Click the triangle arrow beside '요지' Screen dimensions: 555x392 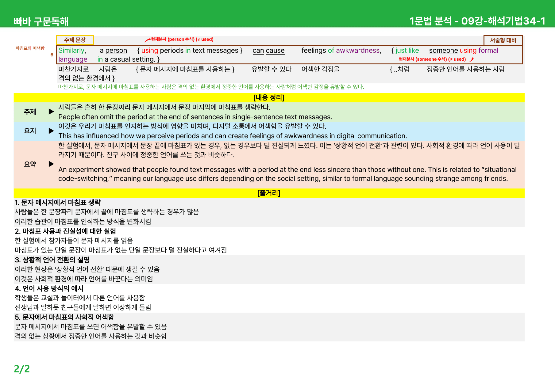pyautogui.click(x=51, y=131)
